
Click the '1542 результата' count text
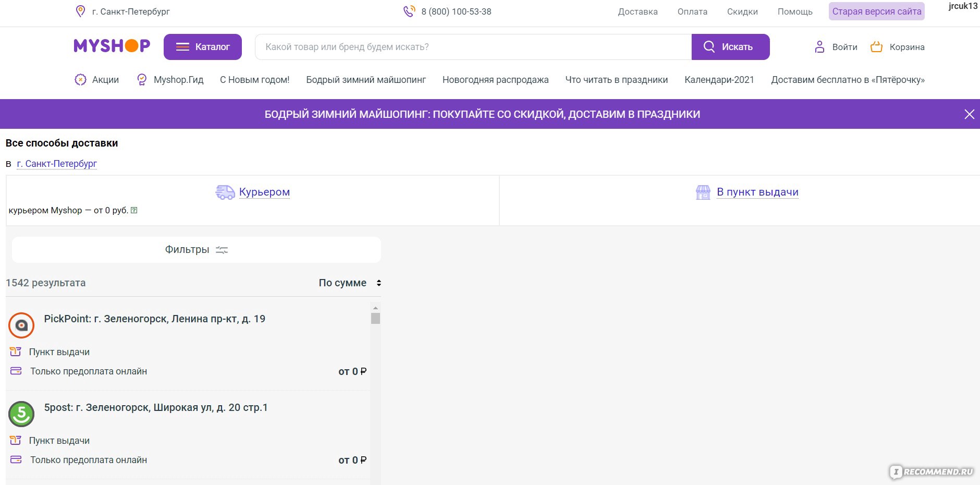[46, 283]
